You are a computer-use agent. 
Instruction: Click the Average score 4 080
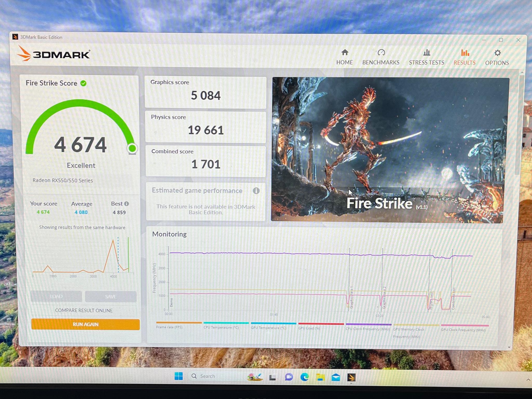pos(81,212)
